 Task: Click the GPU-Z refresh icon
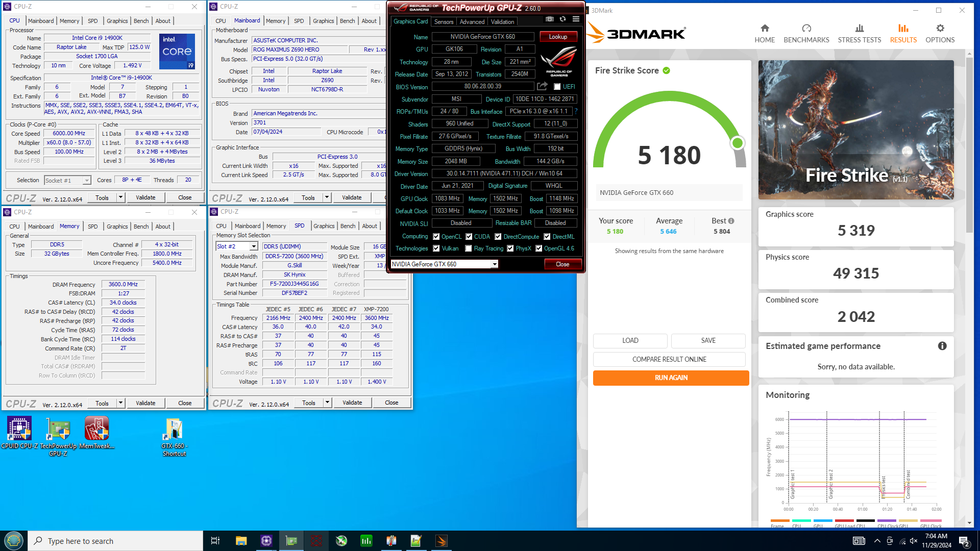tap(562, 19)
